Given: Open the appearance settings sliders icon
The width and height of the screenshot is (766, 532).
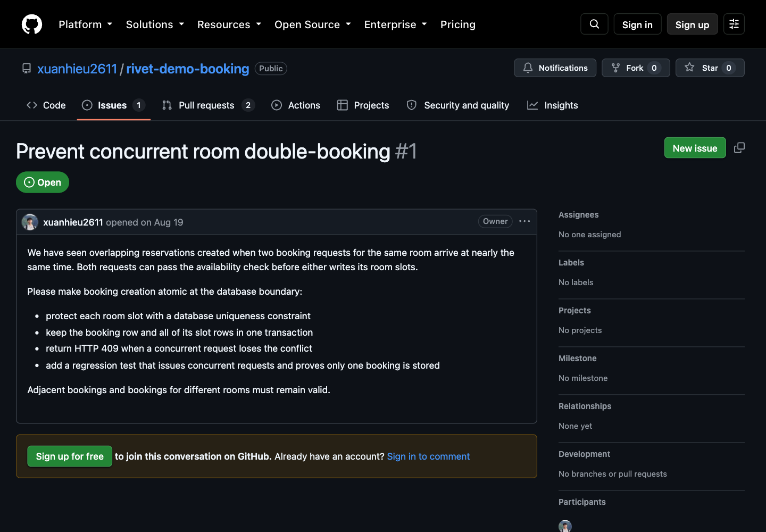Looking at the screenshot, I should [734, 24].
